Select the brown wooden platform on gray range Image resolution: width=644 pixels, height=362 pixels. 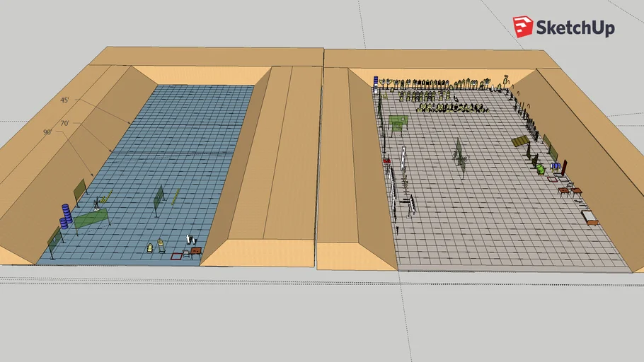pos(520,141)
